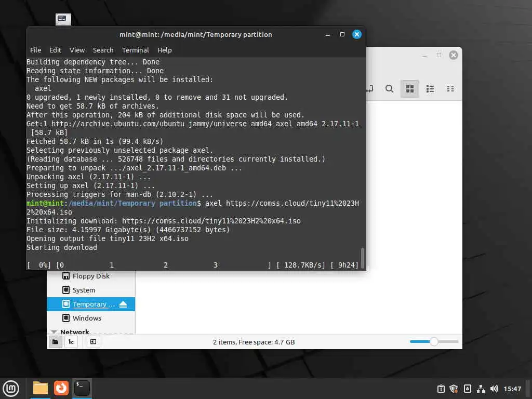The height and width of the screenshot is (399, 532).
Task: Click the 'Starting download' text
Action: pyautogui.click(x=62, y=247)
